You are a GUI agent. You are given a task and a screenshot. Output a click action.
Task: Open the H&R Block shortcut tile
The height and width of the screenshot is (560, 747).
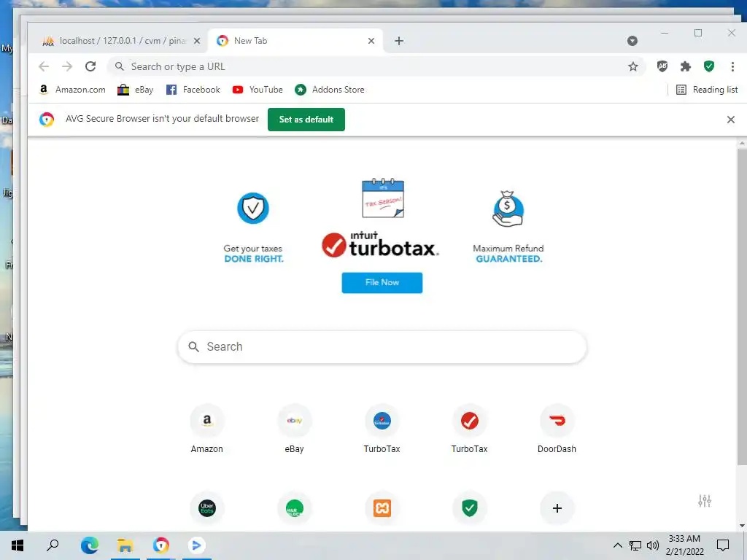click(x=295, y=508)
